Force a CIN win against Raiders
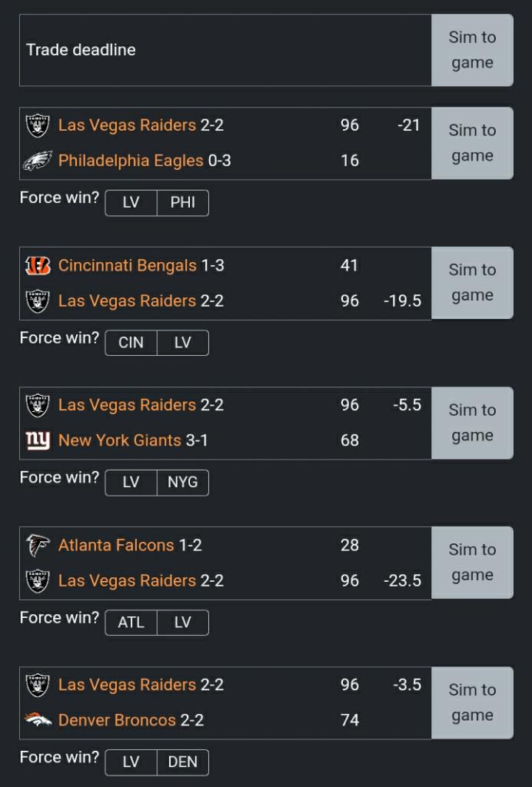This screenshot has height=787, width=532. tap(131, 343)
